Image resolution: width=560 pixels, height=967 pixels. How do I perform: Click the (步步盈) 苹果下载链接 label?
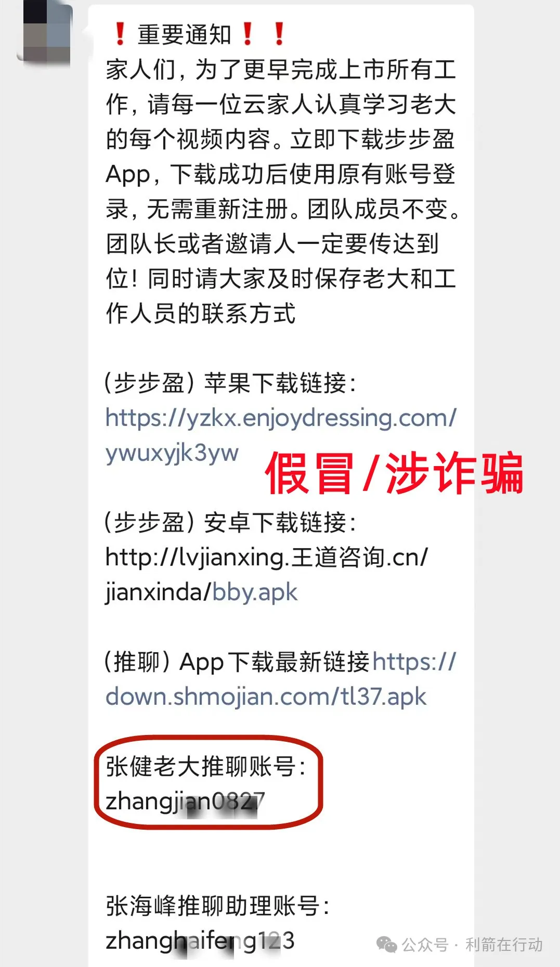click(230, 383)
